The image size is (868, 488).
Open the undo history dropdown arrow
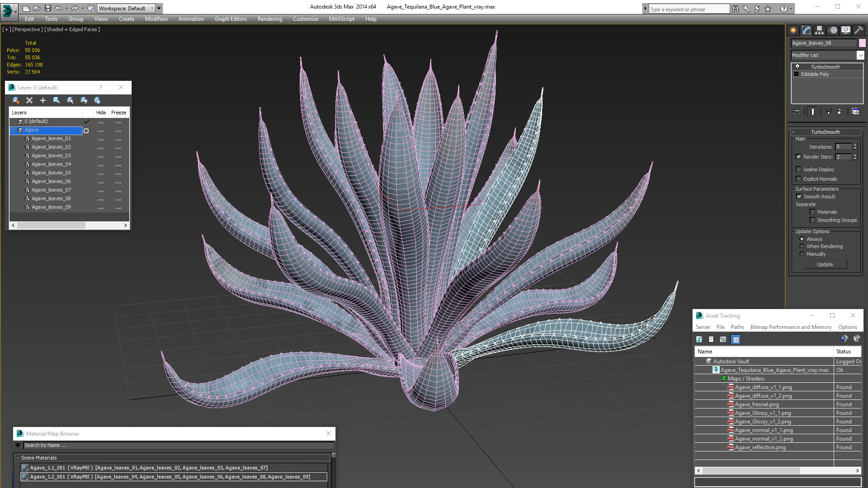tap(66, 8)
